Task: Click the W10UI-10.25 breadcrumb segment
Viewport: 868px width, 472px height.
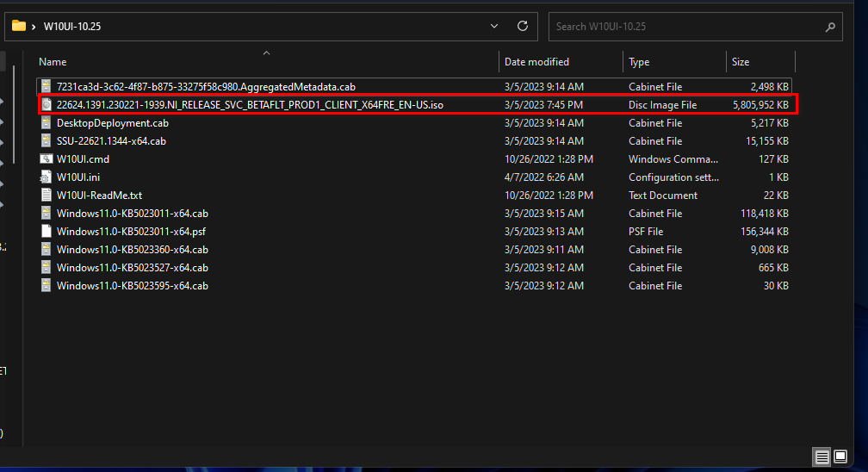Action: pos(72,27)
